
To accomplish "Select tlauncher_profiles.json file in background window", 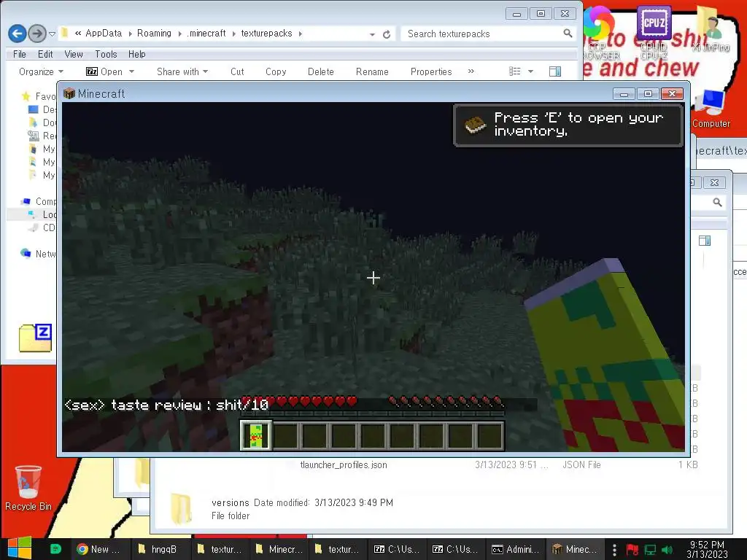I will tap(344, 464).
